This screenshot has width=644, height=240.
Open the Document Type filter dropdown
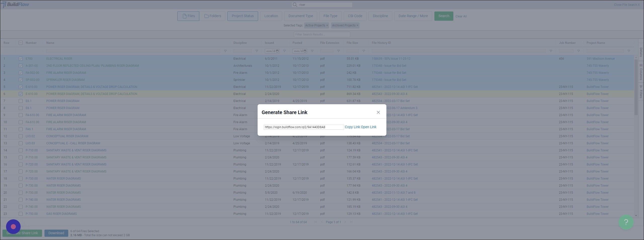(x=301, y=16)
